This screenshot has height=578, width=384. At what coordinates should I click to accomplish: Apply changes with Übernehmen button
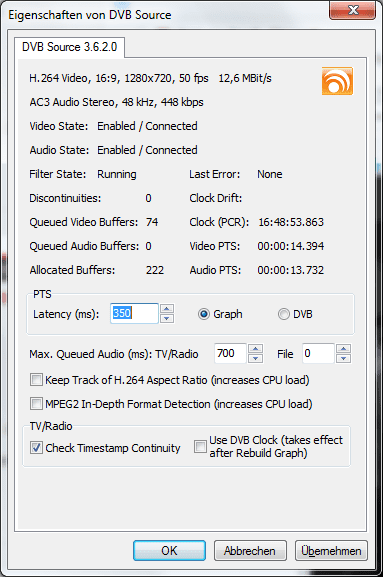[331, 551]
